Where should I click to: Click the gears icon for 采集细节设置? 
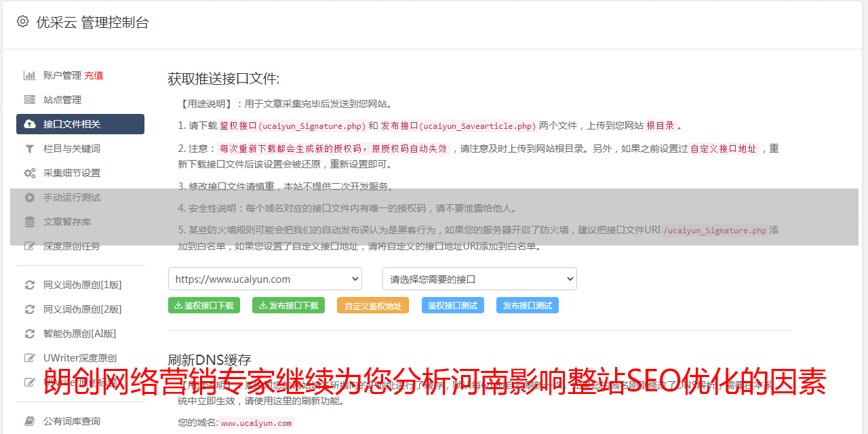pos(30,173)
